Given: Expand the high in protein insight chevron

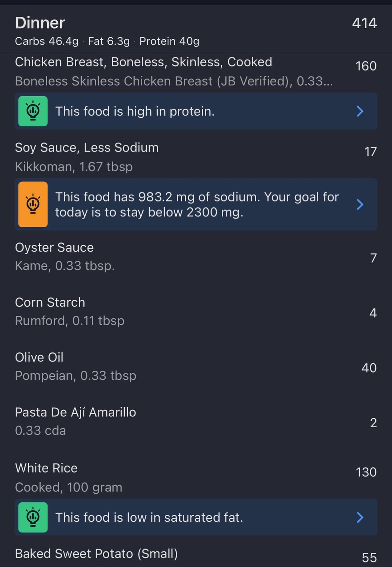Looking at the screenshot, I should pyautogui.click(x=360, y=111).
